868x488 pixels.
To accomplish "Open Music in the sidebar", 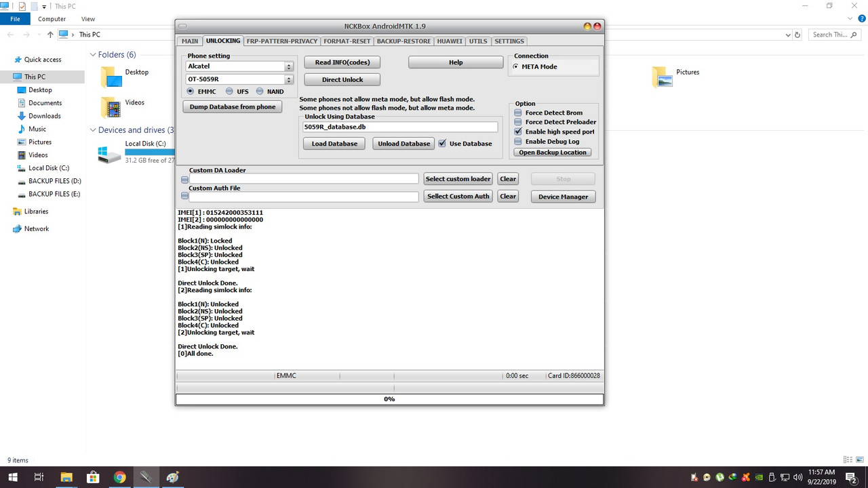I will [37, 129].
